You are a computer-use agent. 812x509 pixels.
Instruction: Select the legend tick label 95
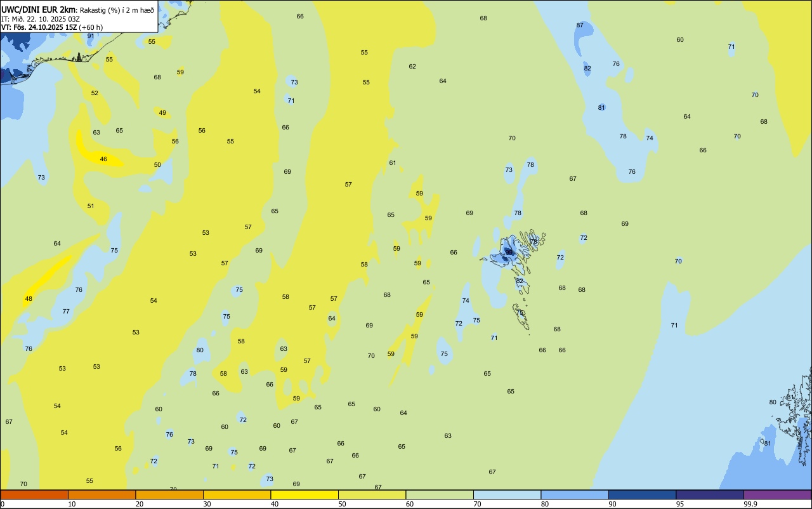point(681,504)
